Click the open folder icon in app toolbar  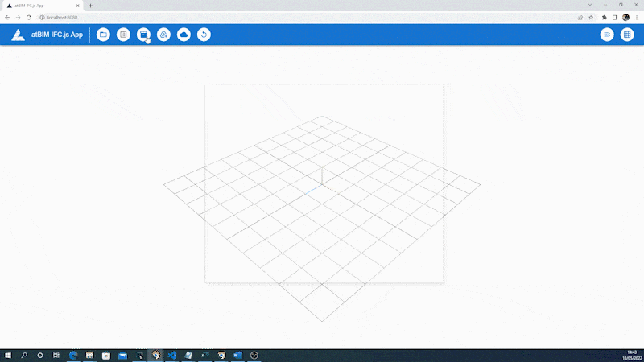click(103, 35)
